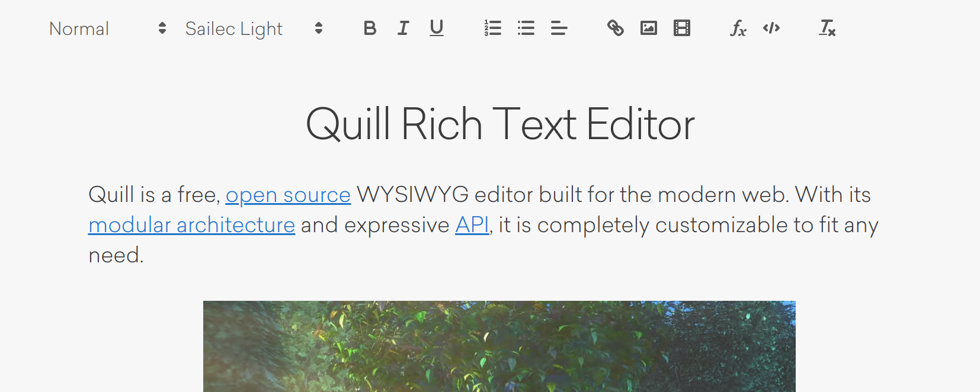
Task: Open the Sailec Light font dropdown
Action: click(x=254, y=28)
